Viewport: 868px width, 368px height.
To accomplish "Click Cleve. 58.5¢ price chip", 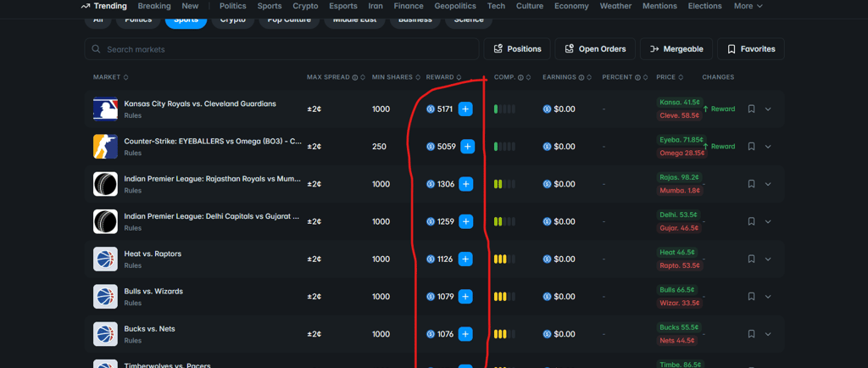I will tap(680, 115).
